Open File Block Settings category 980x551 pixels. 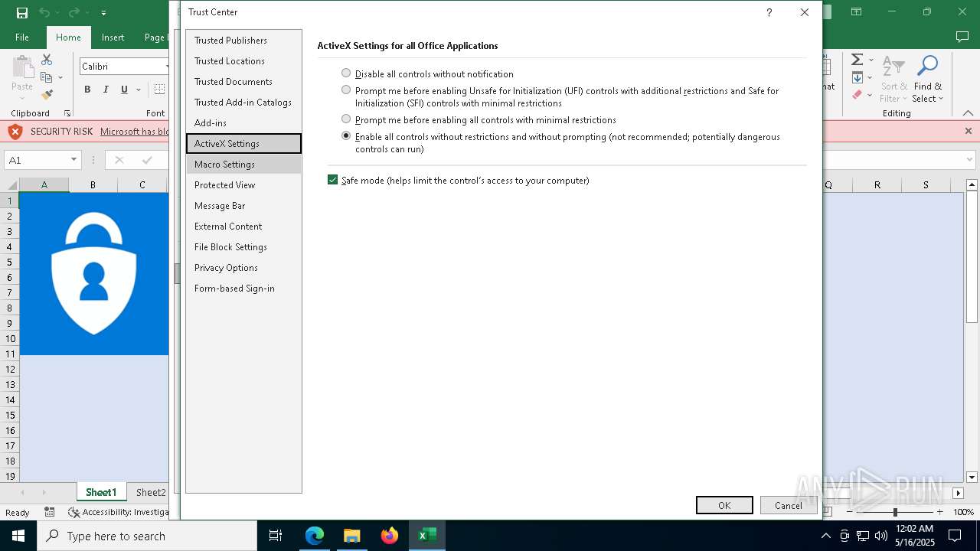(243, 246)
